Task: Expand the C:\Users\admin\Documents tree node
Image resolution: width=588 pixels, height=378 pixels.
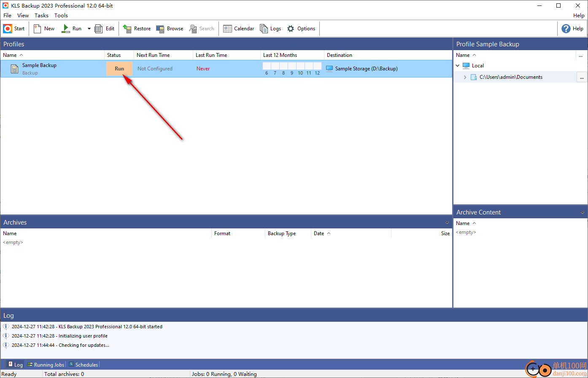Action: [x=465, y=77]
